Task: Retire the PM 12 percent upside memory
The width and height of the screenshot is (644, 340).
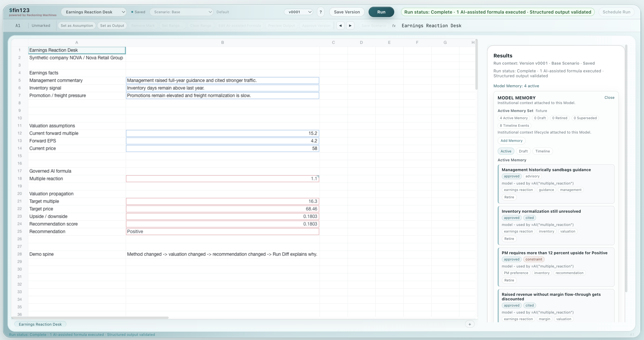Action: click(509, 280)
